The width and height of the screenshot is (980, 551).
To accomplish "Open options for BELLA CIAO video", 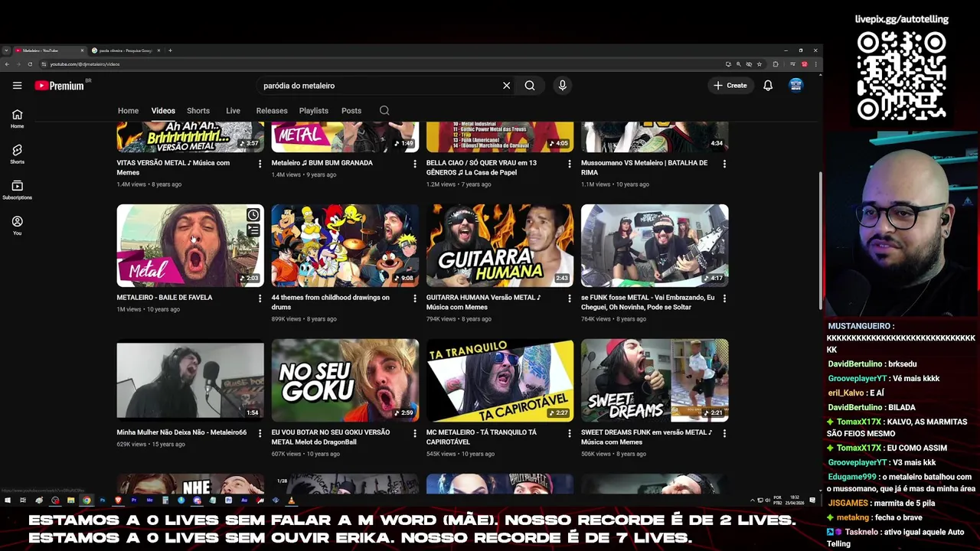I will 570,164.
